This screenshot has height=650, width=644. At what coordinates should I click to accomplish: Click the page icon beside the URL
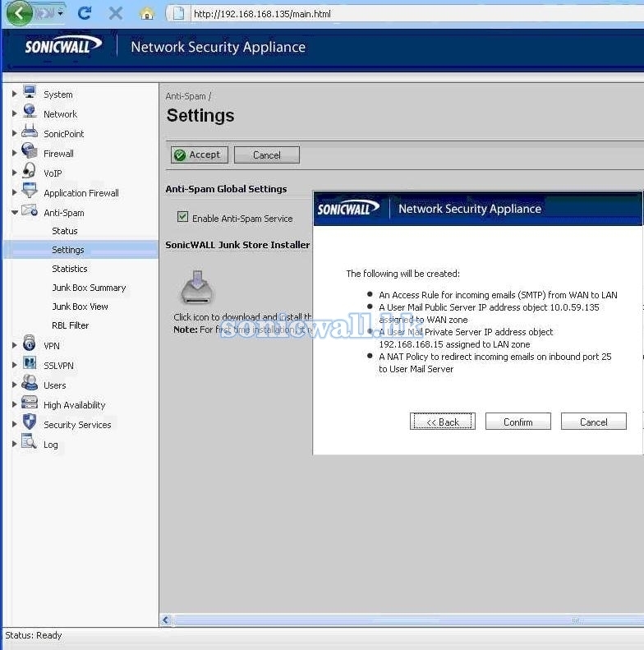(x=178, y=13)
